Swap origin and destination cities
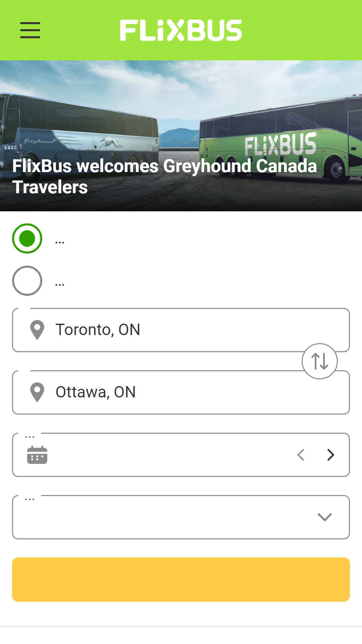 (x=320, y=361)
